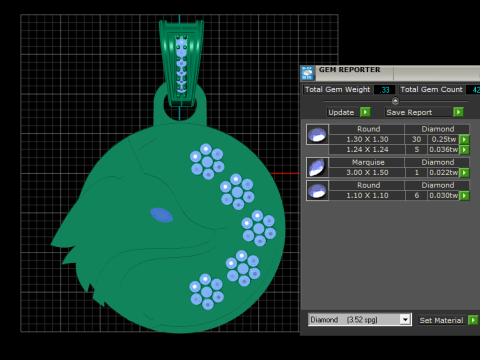Click the Marquise header label

[368, 162]
